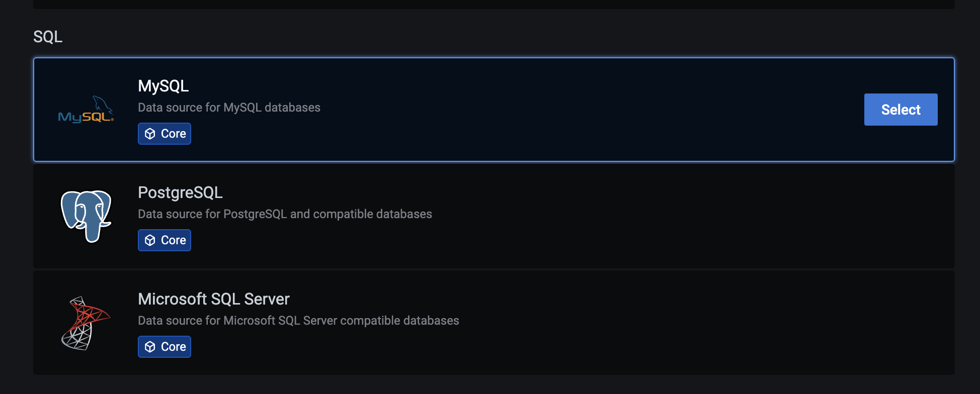Image resolution: width=980 pixels, height=394 pixels.
Task: Click the MySQL dolphin logo icon
Action: (86, 109)
